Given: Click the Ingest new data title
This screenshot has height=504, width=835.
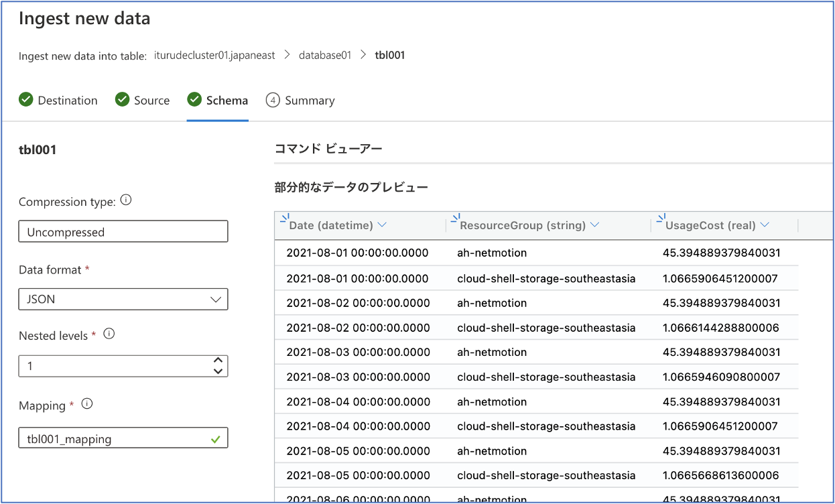Looking at the screenshot, I should click(84, 19).
